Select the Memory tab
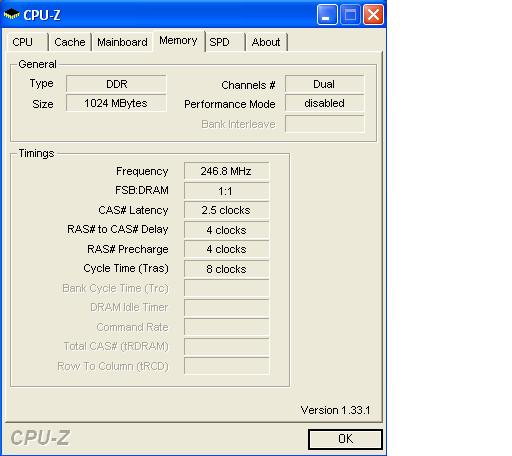The image size is (512, 456). [178, 41]
